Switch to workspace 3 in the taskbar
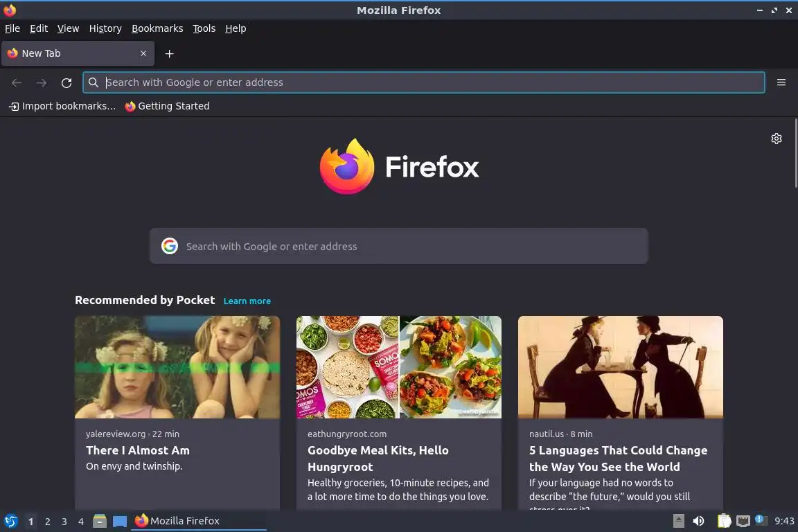 64,522
